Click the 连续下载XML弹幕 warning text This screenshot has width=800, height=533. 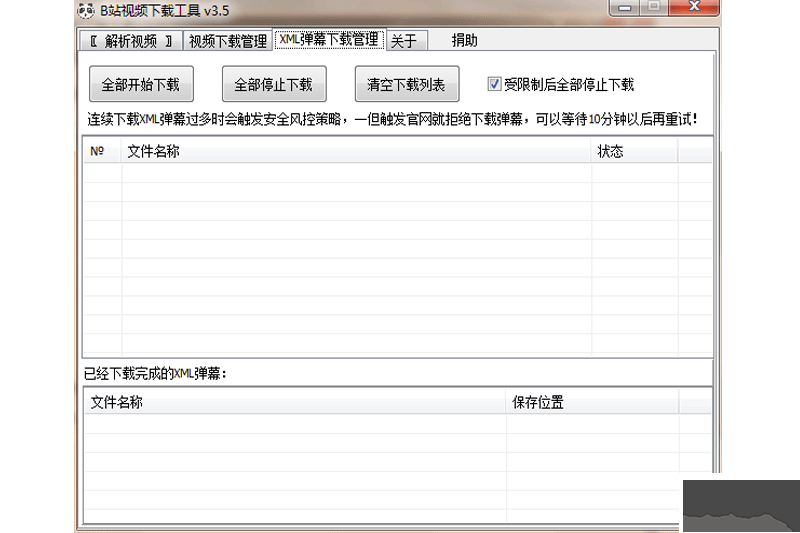coord(392,119)
